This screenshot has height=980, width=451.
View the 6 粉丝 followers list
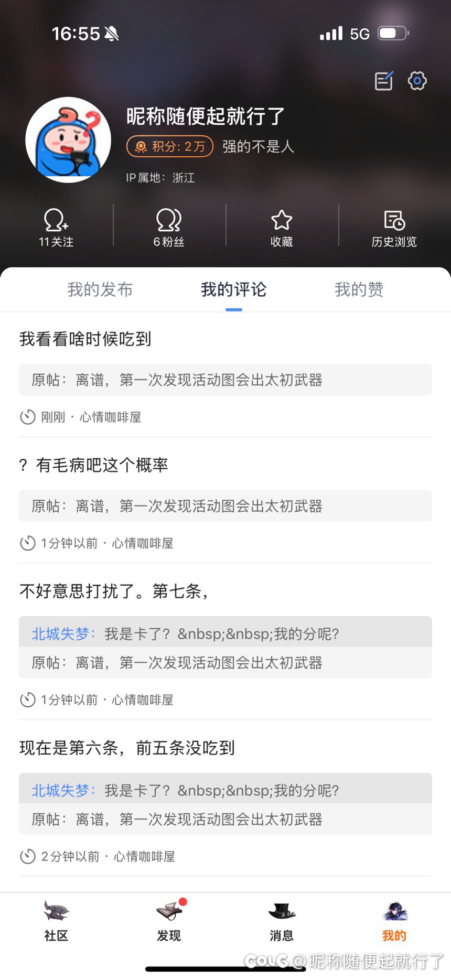tap(169, 228)
